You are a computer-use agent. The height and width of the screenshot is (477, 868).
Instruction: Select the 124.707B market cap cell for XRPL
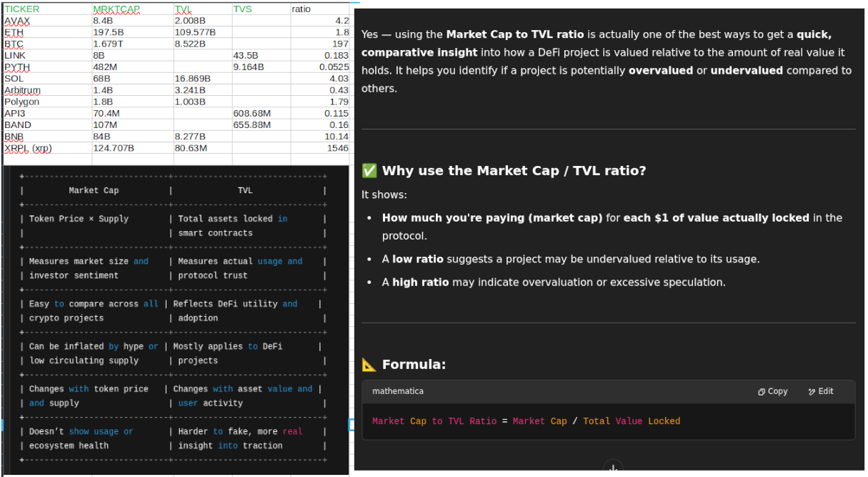click(132, 148)
